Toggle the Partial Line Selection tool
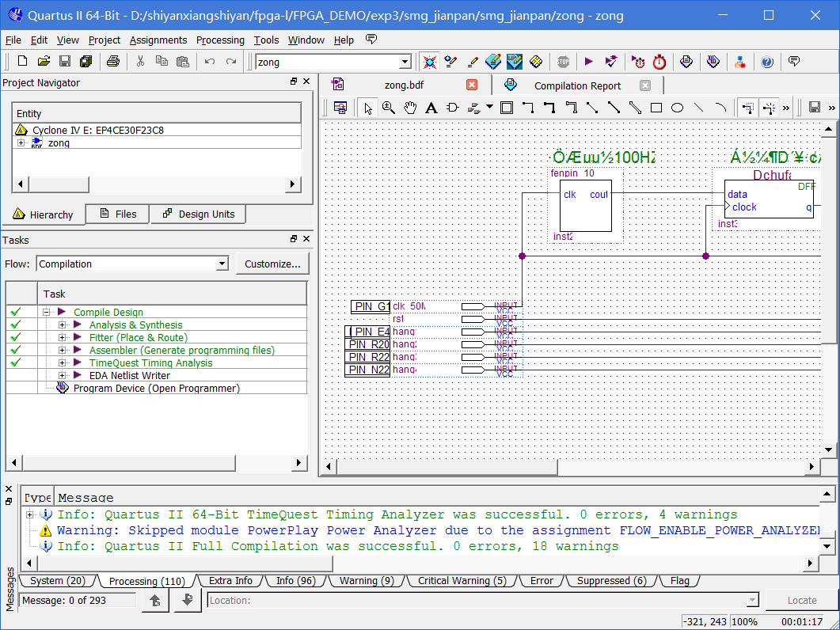 point(748,108)
